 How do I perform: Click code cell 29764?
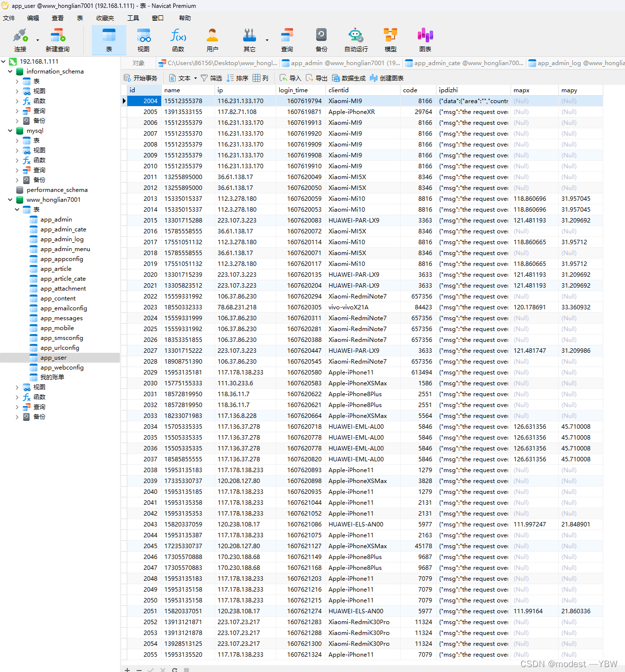pos(418,112)
